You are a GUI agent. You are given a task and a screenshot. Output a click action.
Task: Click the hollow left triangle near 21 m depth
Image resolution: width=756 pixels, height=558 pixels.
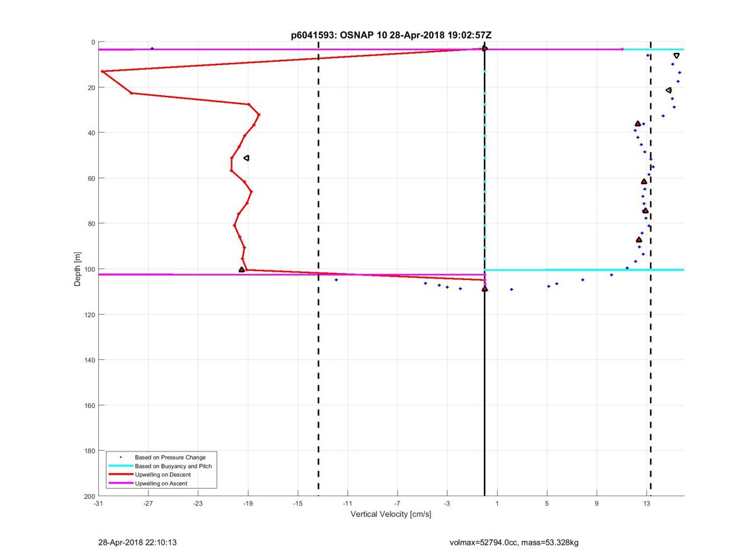point(668,90)
